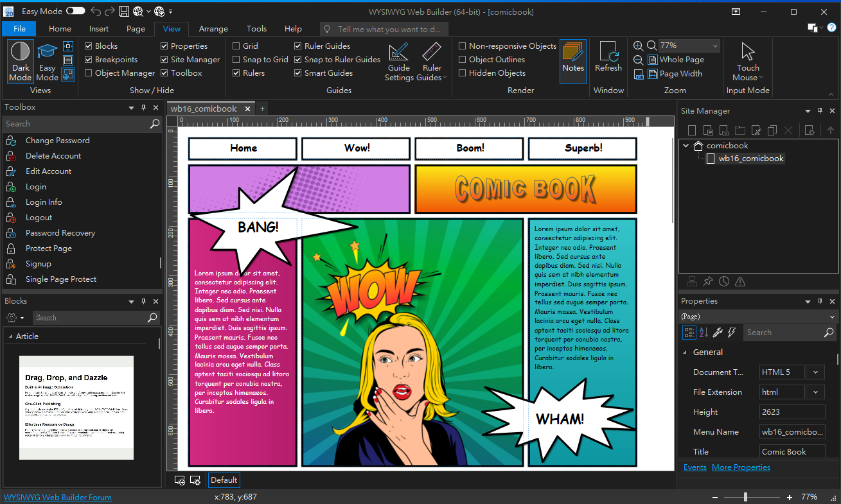Viewport: 841px width, 504px height.
Task: Select the Signup toolbox item
Action: (x=38, y=264)
